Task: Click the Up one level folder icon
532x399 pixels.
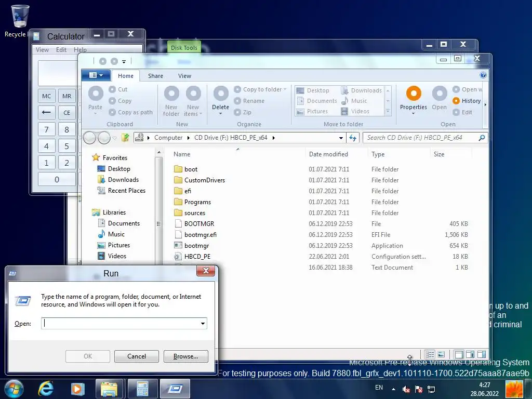Action: 125,137
